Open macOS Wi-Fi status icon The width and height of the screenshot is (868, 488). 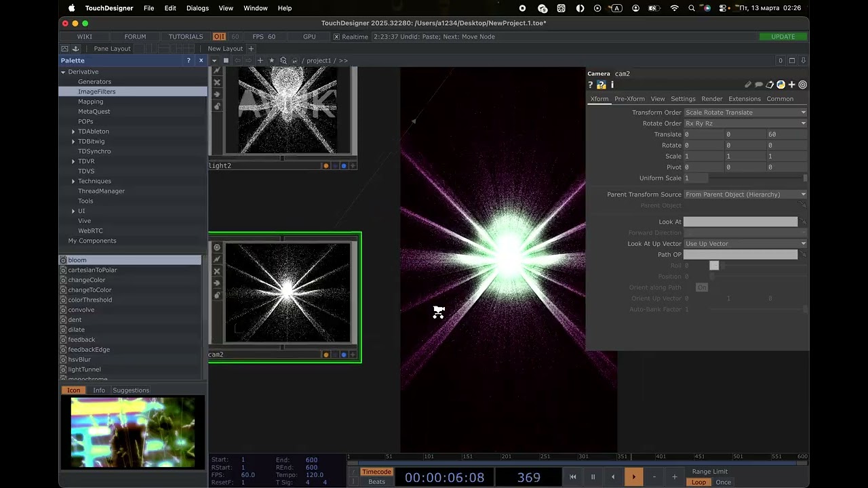(x=674, y=8)
